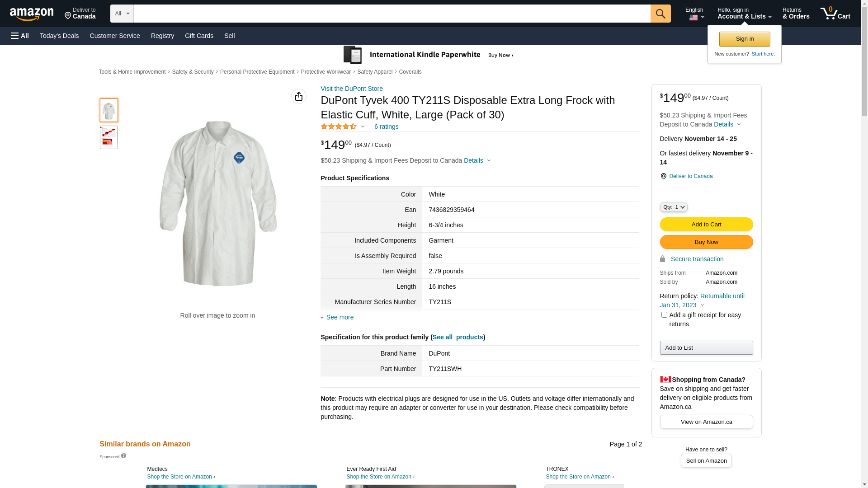Visit the DuPont Store link
Screen dimensions: 868x488
pyautogui.click(x=352, y=89)
